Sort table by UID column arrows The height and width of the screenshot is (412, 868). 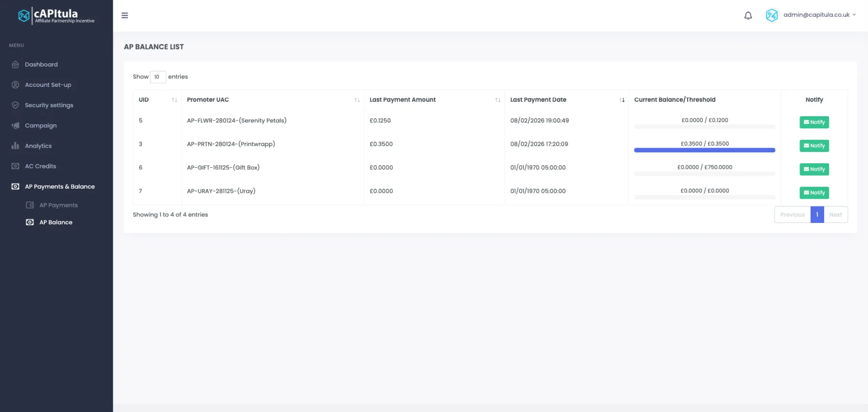[x=175, y=100]
